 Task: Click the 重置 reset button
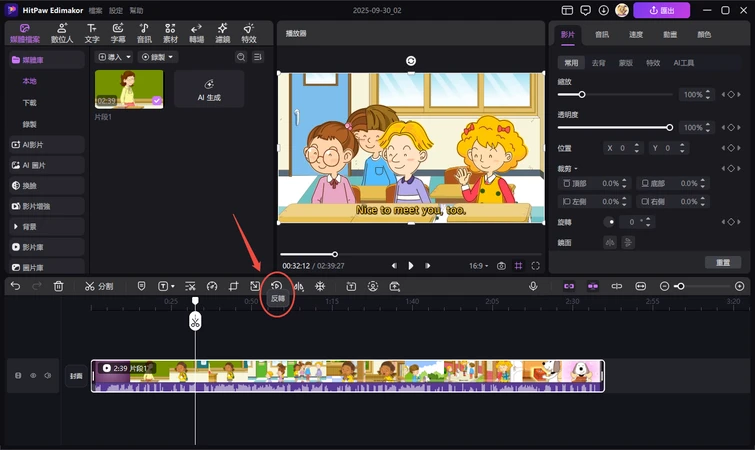(722, 262)
